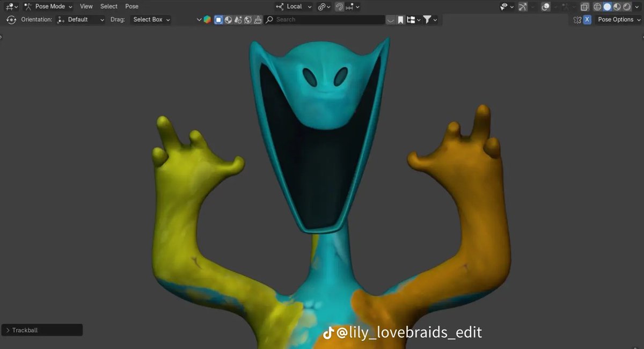
Task: Toggle the viewport overlays icon
Action: click(546, 6)
